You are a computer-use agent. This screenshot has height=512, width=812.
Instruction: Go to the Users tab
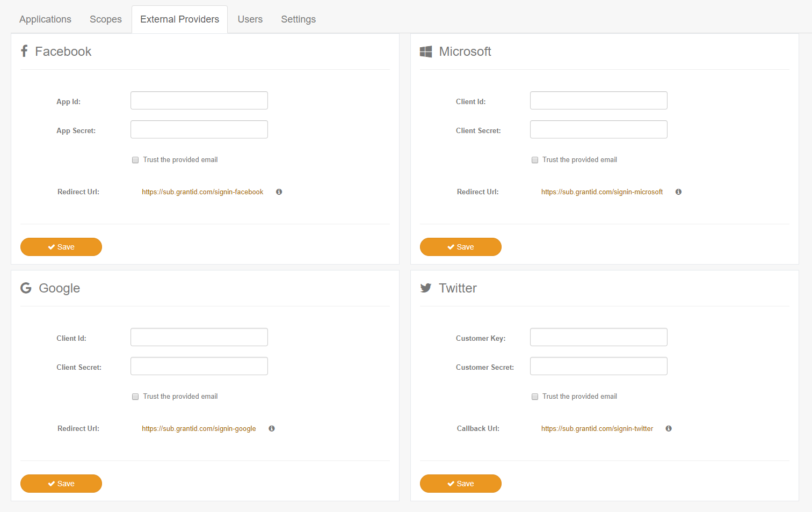(250, 19)
